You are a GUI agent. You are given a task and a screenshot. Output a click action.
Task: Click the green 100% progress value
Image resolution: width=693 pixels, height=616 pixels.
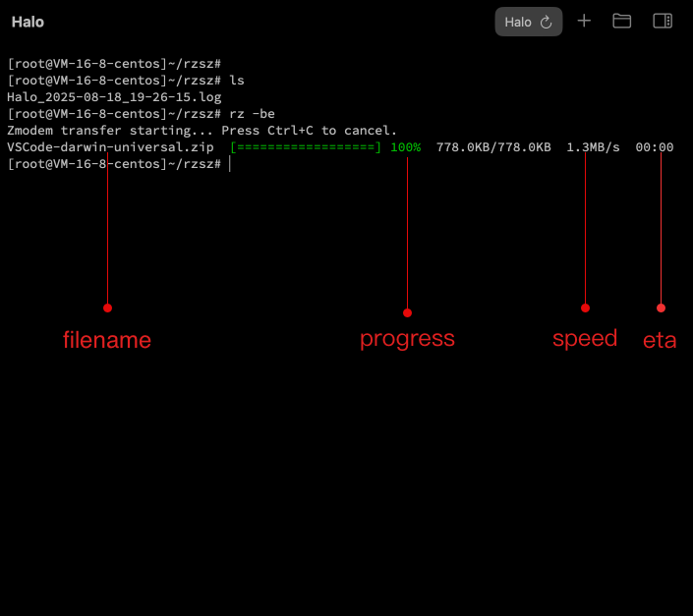pyautogui.click(x=405, y=147)
